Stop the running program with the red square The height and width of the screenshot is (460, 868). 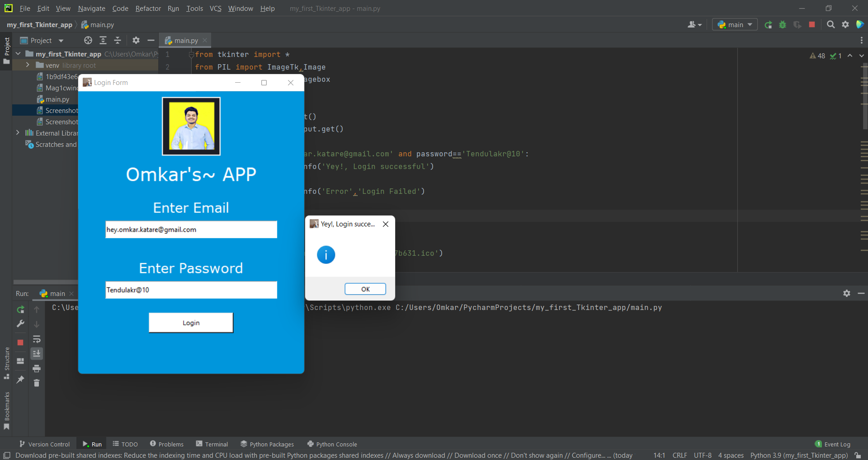click(x=812, y=25)
